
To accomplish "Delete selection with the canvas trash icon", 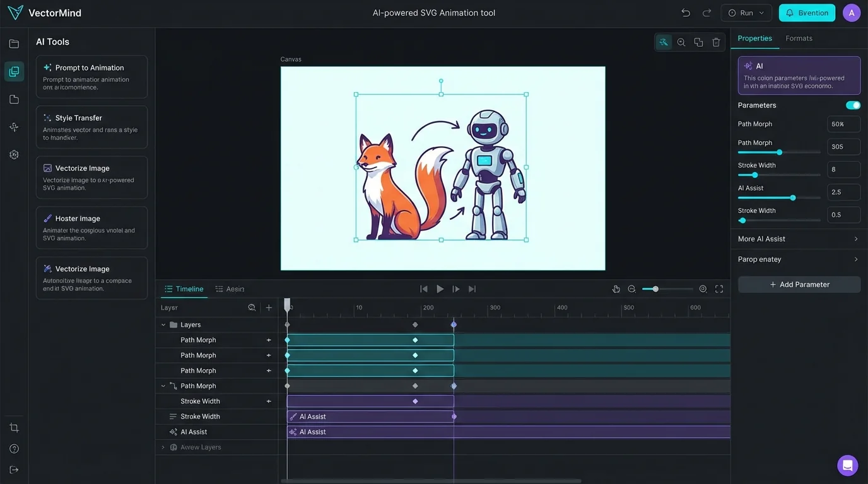I will [716, 42].
